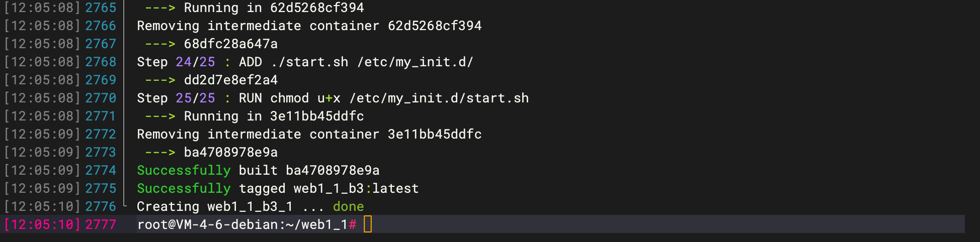The image size is (980, 242).
Task: Click line number 2773
Action: click(101, 152)
